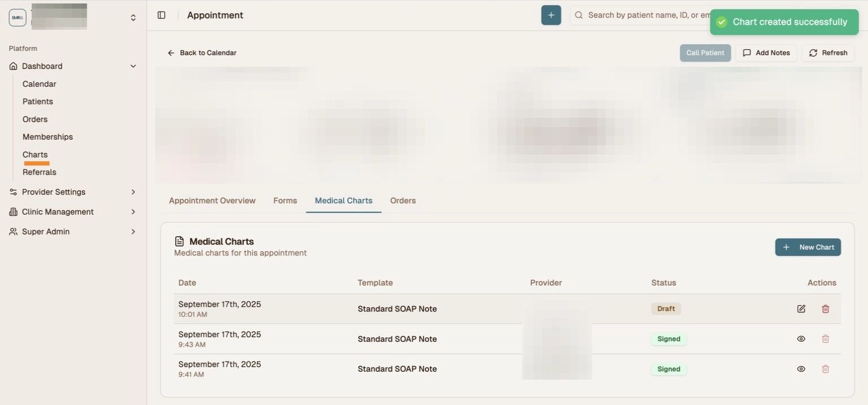Image resolution: width=868 pixels, height=405 pixels.
Task: Click the New Chart button
Action: pos(808,247)
